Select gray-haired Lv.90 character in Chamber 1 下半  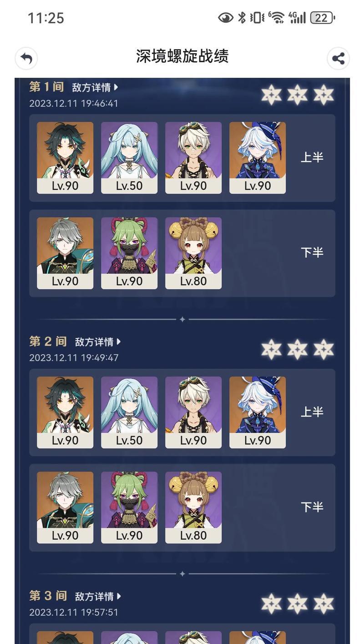click(65, 253)
